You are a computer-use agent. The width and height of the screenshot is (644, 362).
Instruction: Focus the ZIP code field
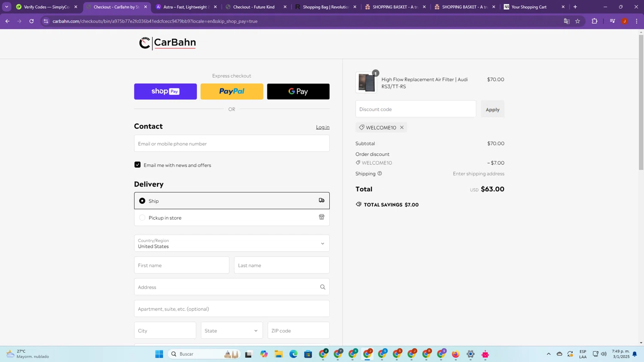click(298, 331)
